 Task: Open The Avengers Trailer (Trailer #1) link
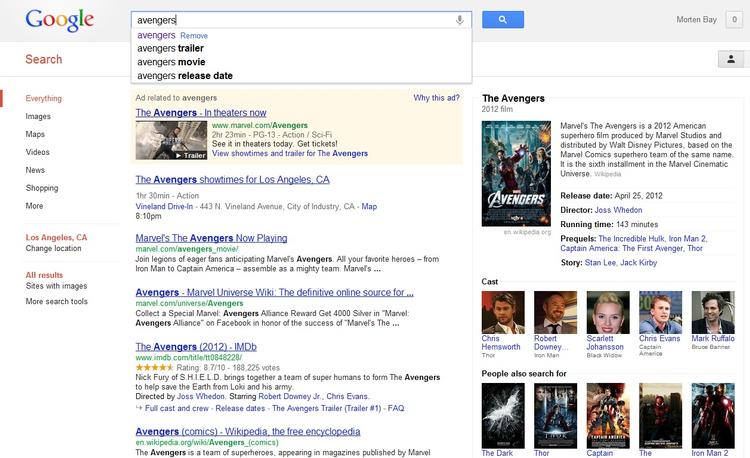click(327, 408)
